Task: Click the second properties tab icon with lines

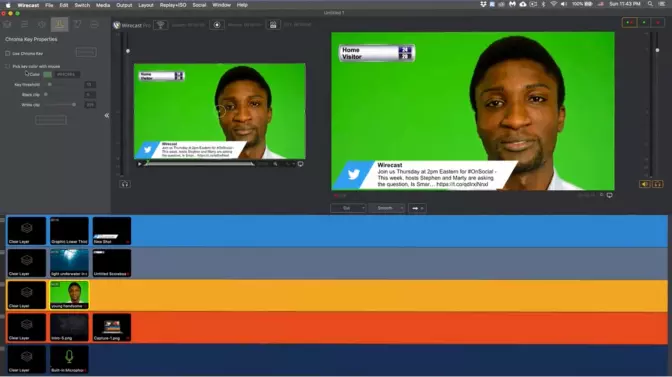Action: coord(24,24)
